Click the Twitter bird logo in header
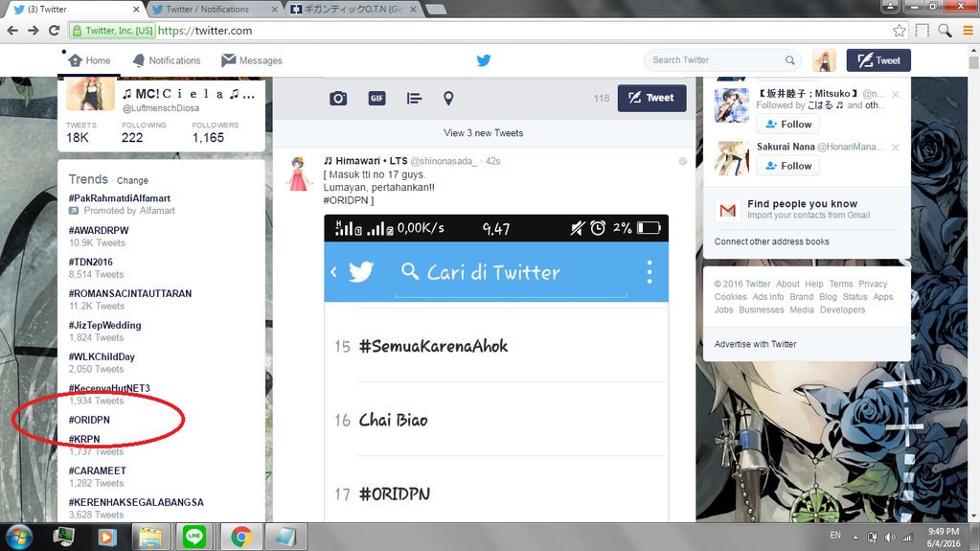 [x=484, y=60]
